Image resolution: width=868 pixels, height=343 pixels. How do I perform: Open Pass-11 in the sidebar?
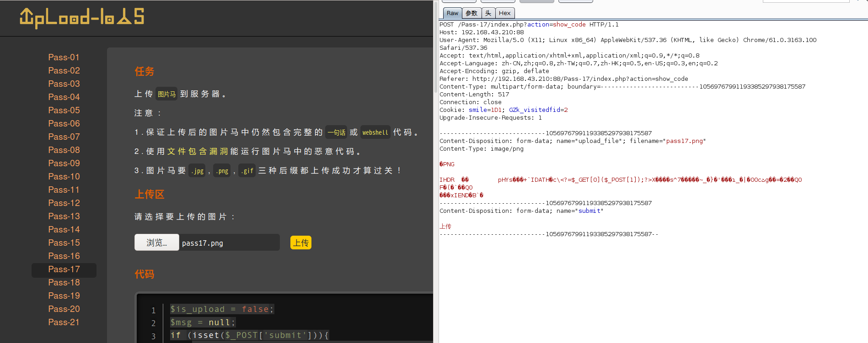coord(64,190)
